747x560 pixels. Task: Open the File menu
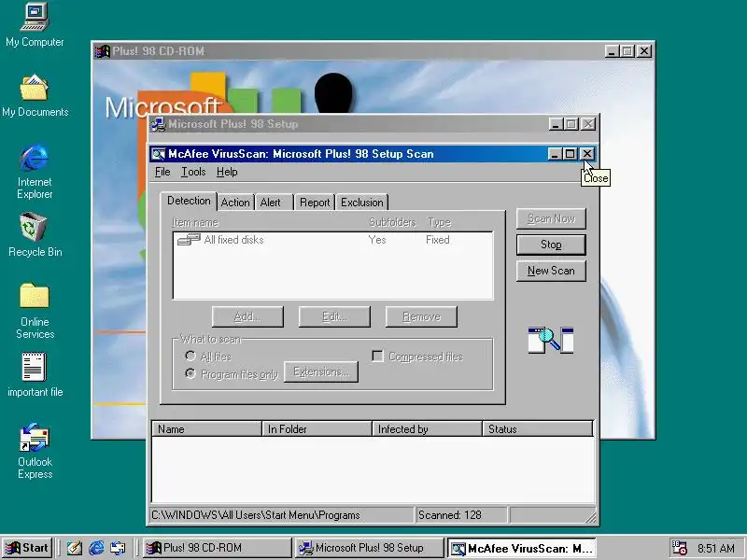pos(162,172)
